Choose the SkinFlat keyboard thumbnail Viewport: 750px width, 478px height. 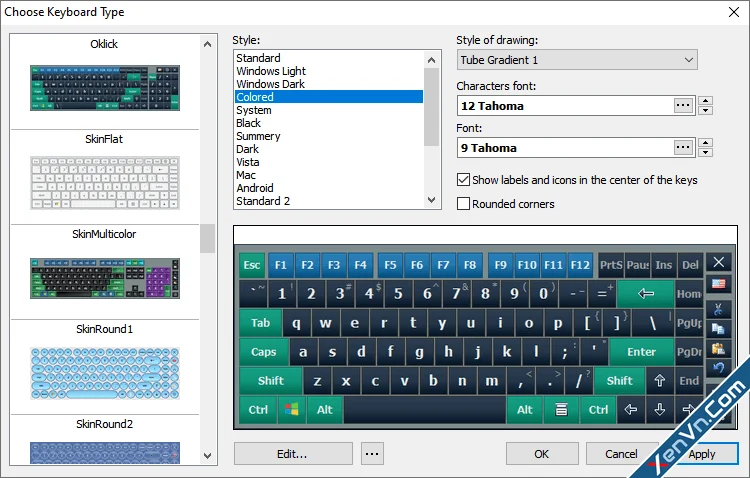(105, 183)
